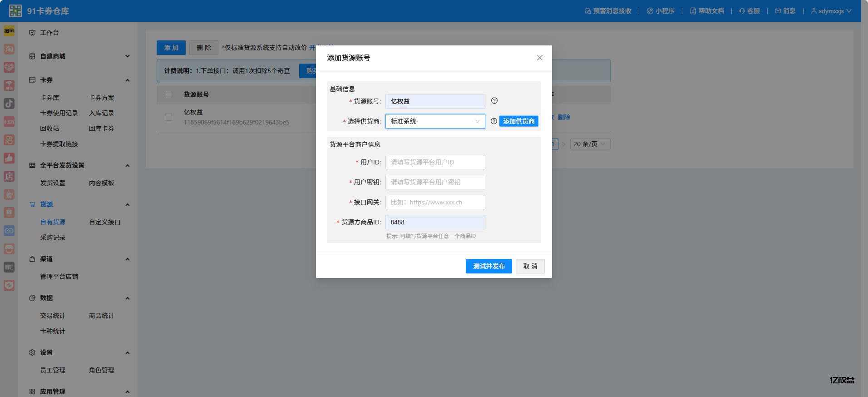868x397 pixels.
Task: Close the 添加货源账号 dialog with X
Action: pyautogui.click(x=539, y=58)
